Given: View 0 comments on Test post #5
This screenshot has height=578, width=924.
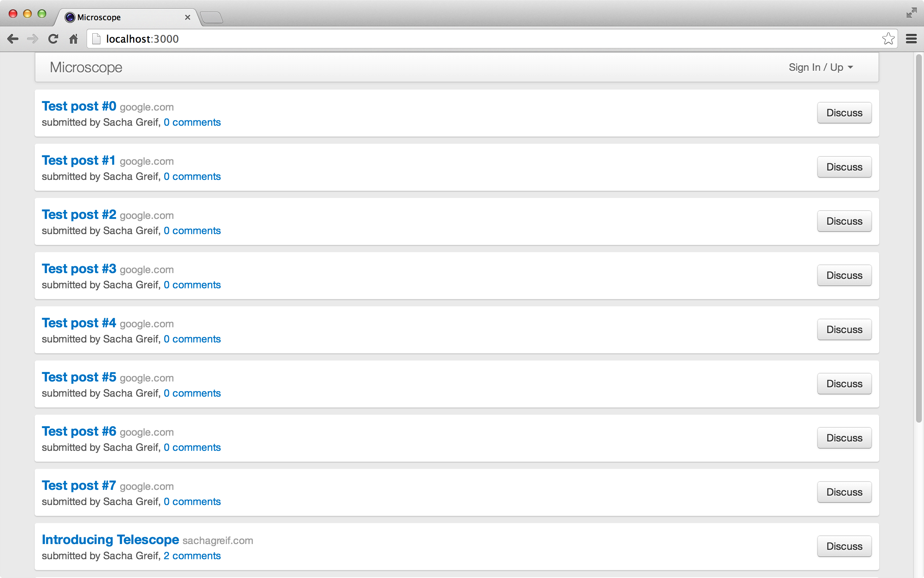Looking at the screenshot, I should [x=192, y=393].
